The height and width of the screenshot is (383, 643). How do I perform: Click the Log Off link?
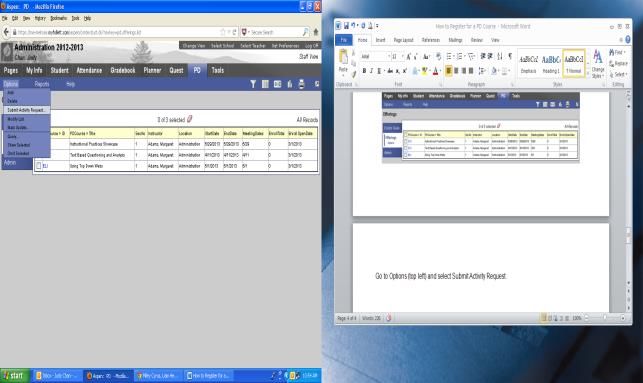tap(311, 46)
